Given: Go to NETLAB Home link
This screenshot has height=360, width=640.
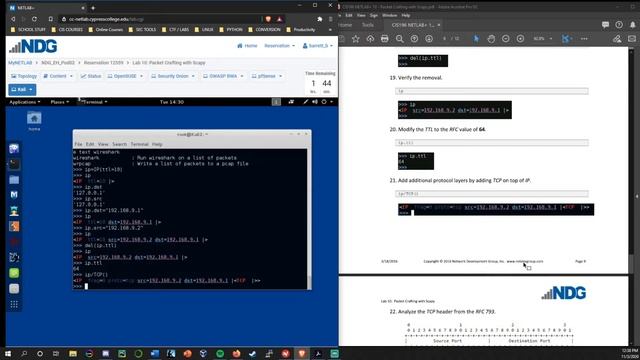Looking at the screenshot, I should (247, 46).
